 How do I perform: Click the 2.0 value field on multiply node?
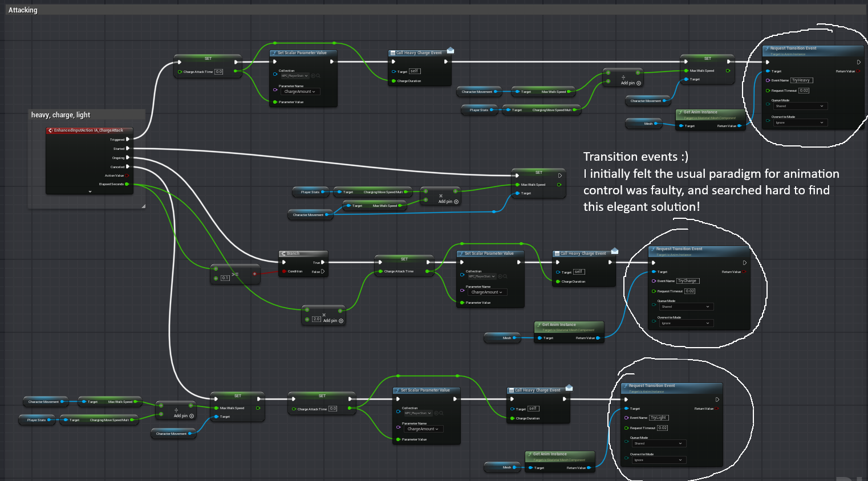(317, 319)
